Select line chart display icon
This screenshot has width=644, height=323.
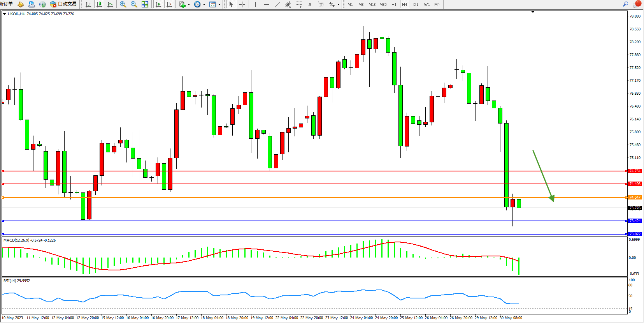point(110,4)
